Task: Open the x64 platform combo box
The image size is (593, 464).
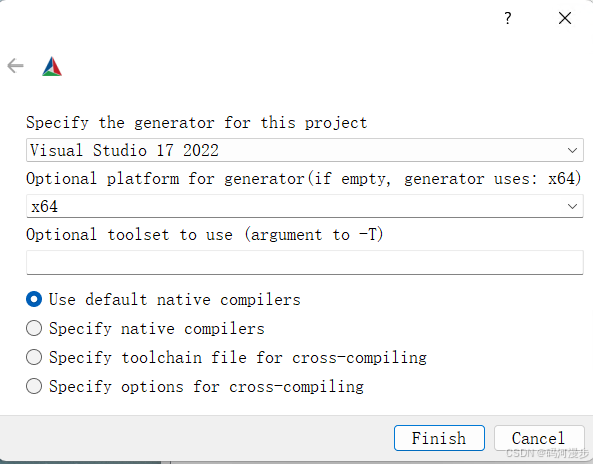Action: (x=304, y=206)
